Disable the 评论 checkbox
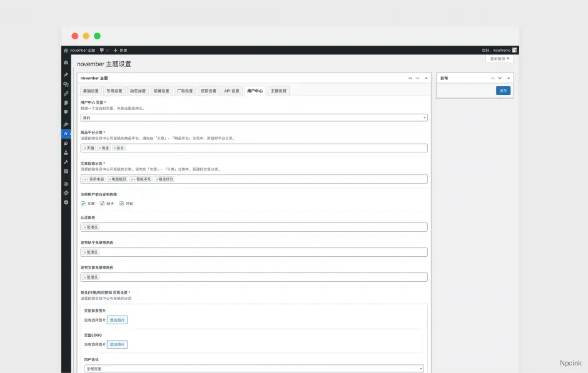Image resolution: width=588 pixels, height=373 pixels. point(121,203)
